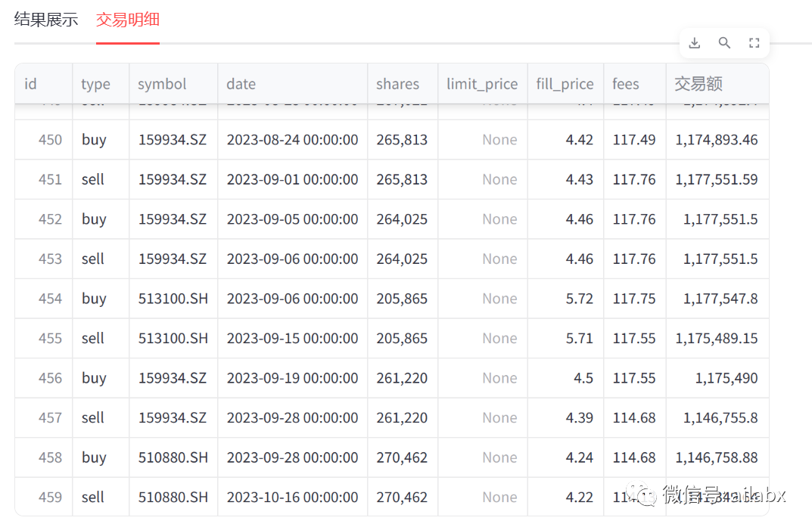
Task: Click date cell 2023-09-15 00:00:00
Action: (293, 339)
